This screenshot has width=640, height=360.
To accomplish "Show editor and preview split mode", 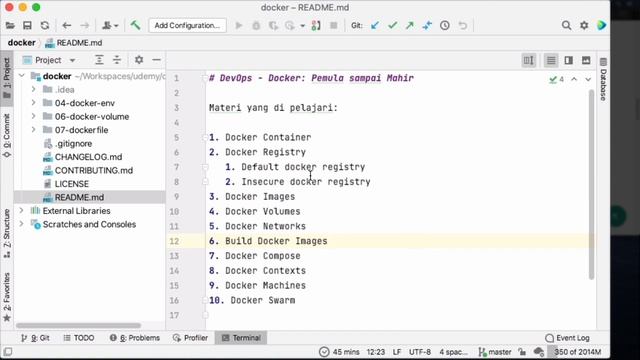I will (569, 60).
